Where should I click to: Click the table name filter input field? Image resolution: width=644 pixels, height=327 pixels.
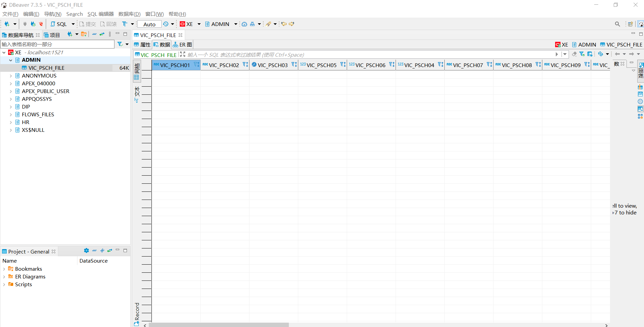tap(58, 44)
